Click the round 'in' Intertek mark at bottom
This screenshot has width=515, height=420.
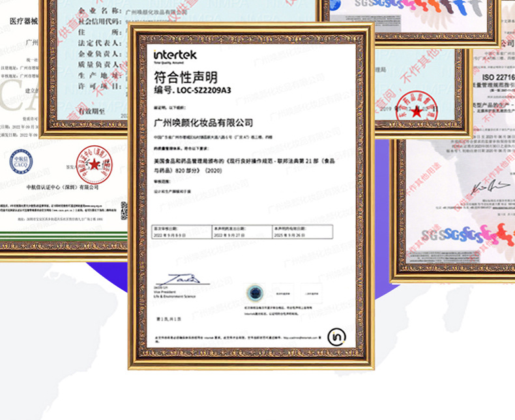point(336,337)
